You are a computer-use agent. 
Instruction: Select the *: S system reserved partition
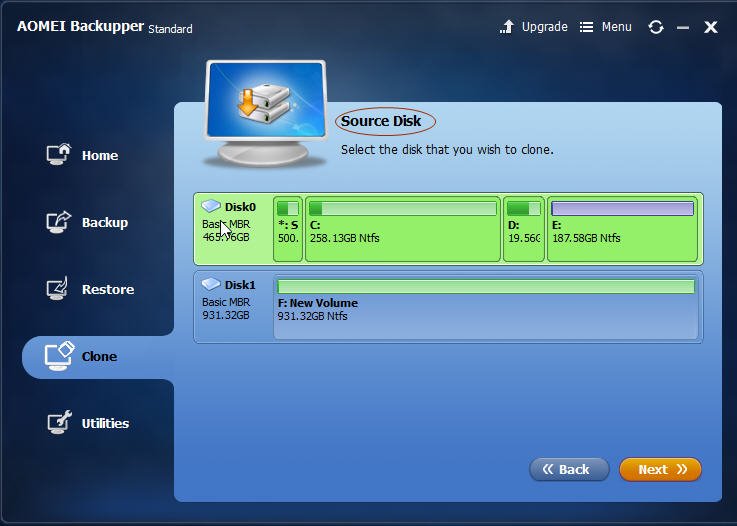click(x=288, y=229)
